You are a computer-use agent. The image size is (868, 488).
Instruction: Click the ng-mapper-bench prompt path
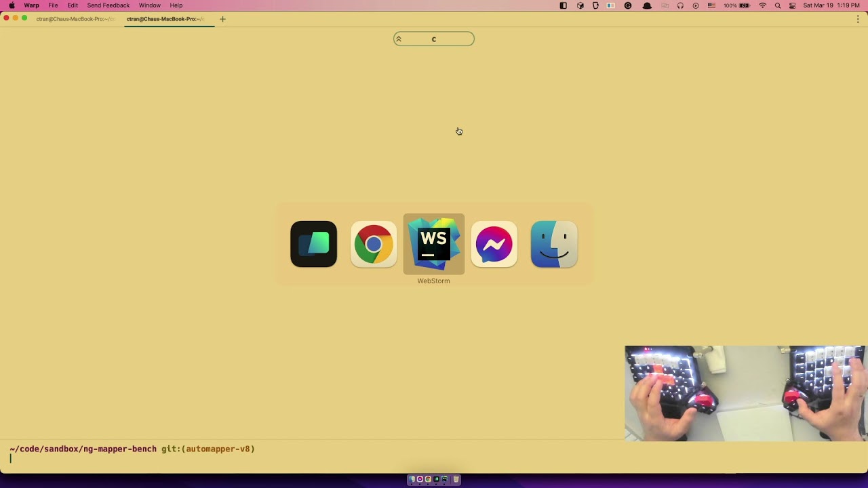click(83, 449)
